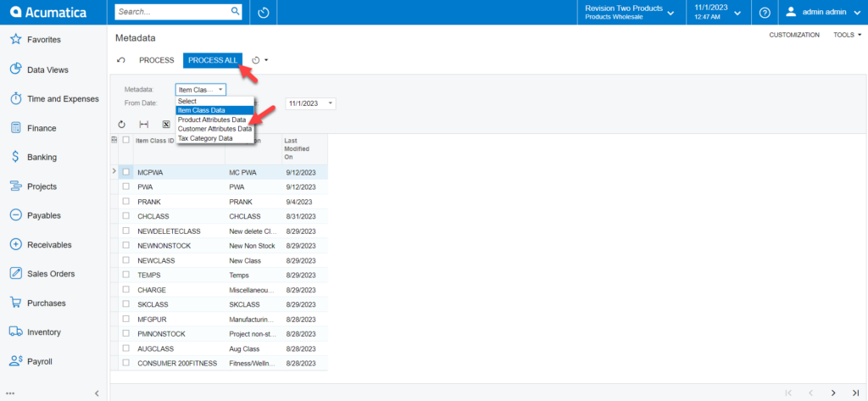
Task: Check the NEWDELETECLASS row checkbox
Action: pyautogui.click(x=125, y=231)
